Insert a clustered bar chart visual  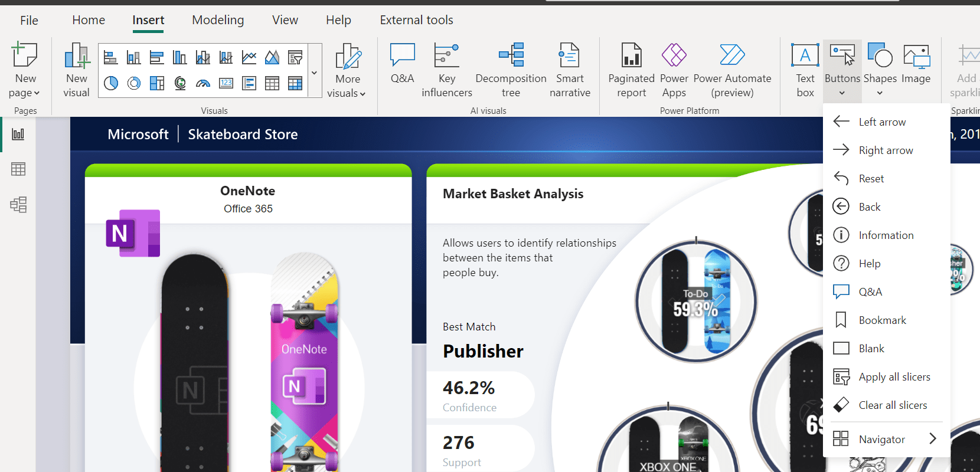[x=157, y=57]
